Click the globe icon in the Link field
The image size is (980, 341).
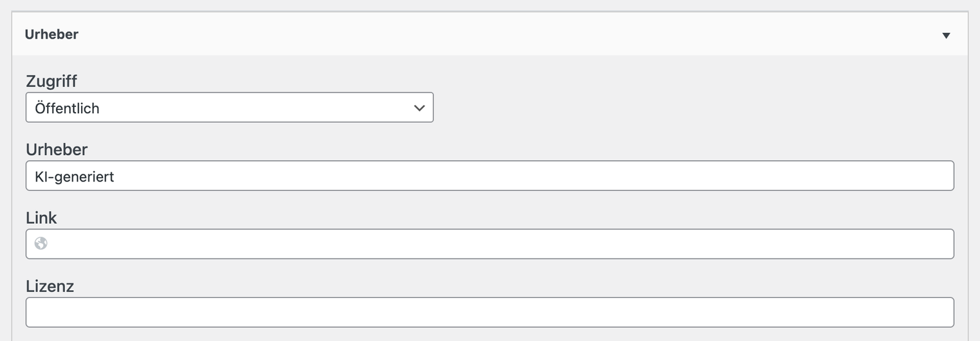pyautogui.click(x=41, y=243)
